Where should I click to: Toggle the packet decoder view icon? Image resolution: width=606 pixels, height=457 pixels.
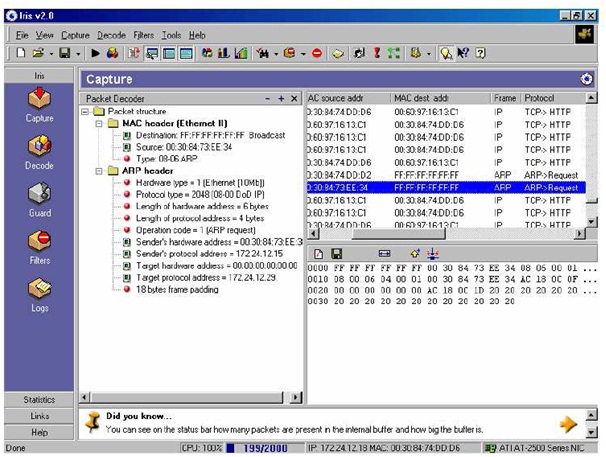pos(152,53)
